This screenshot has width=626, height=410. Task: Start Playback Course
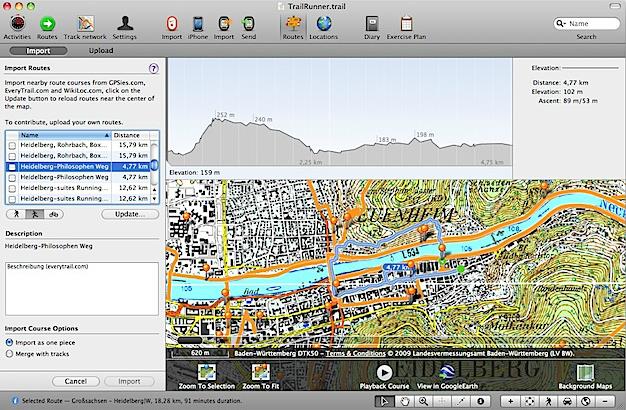click(x=384, y=373)
